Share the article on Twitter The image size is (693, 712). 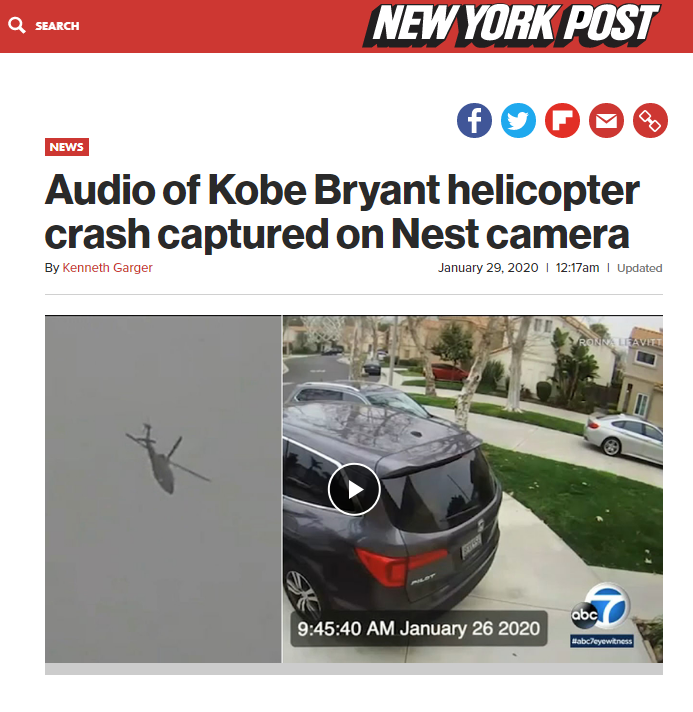pos(518,120)
